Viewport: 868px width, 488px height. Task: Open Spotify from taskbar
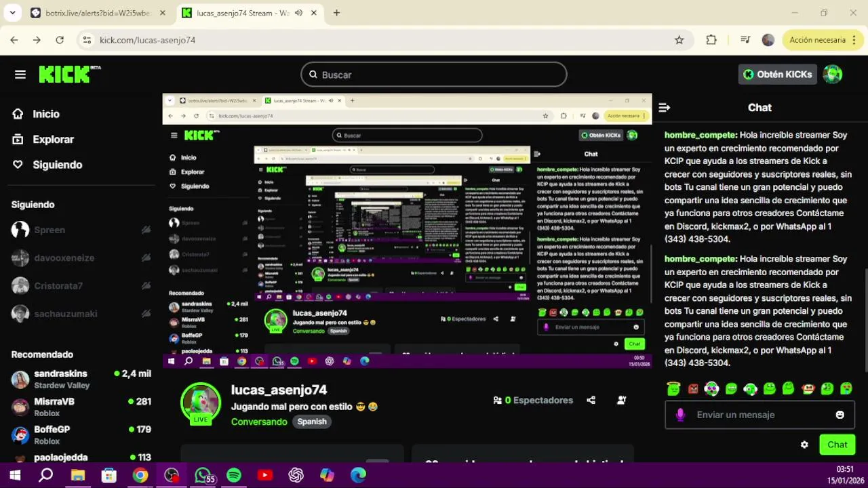click(234, 475)
